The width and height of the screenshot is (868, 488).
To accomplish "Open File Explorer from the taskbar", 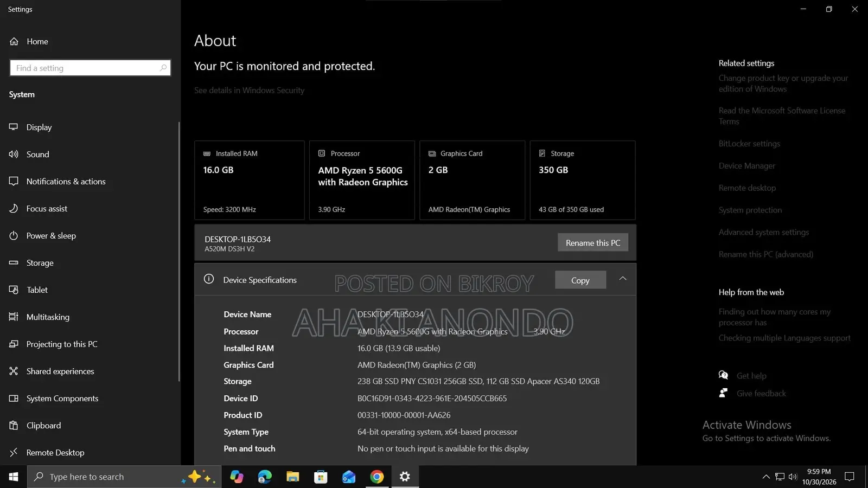I will (x=293, y=477).
